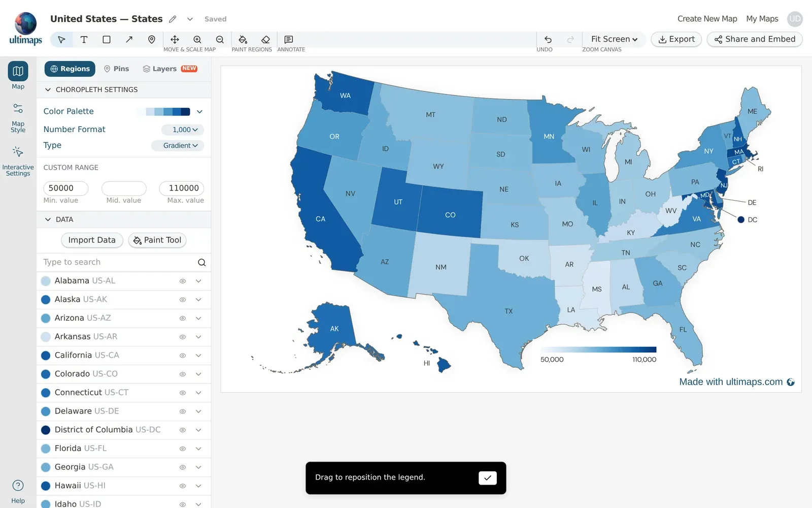812x508 pixels.
Task: Click the Export button
Action: [x=676, y=39]
